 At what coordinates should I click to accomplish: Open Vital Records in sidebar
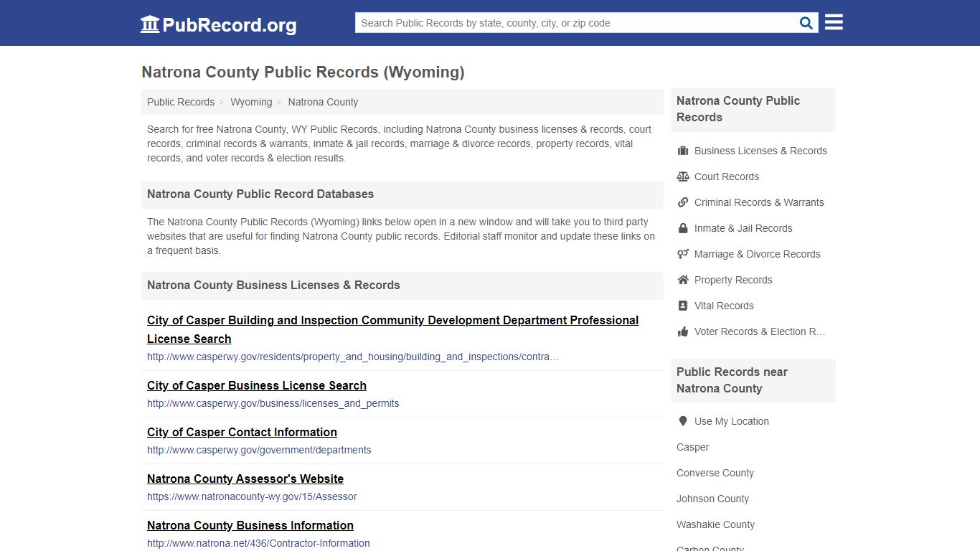724,306
